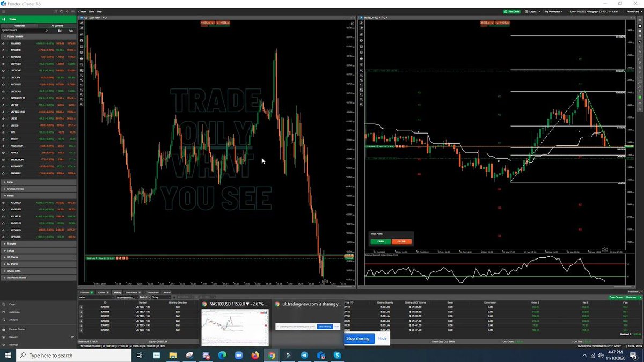Switch to the Orders tab
644x362 pixels.
click(x=103, y=292)
